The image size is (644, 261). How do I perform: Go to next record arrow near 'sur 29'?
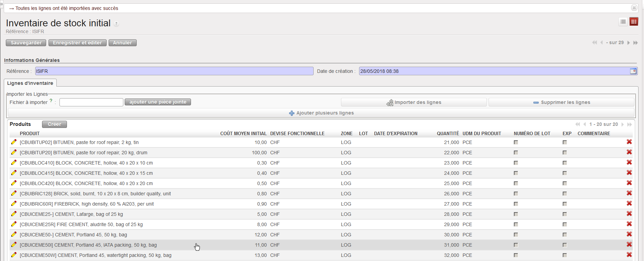(x=628, y=43)
